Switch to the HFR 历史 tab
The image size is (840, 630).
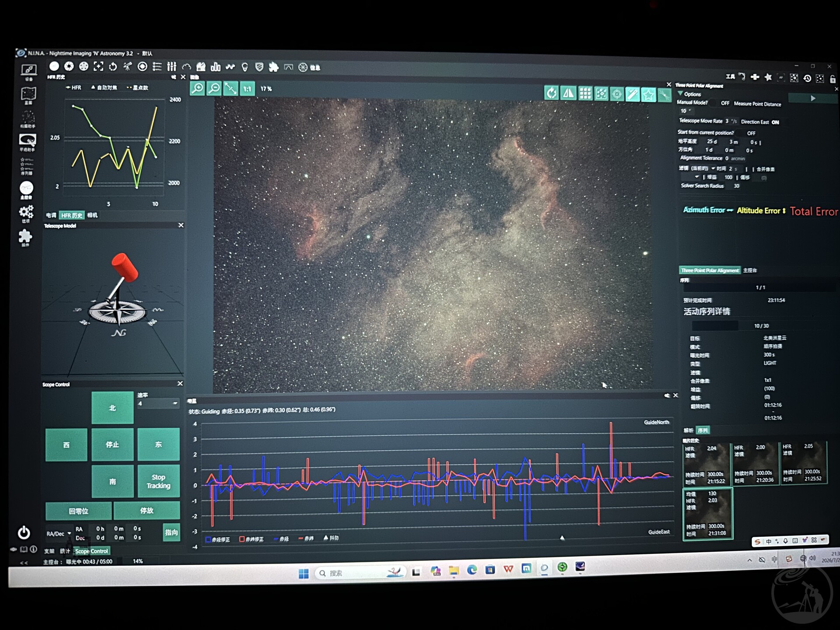(x=71, y=215)
